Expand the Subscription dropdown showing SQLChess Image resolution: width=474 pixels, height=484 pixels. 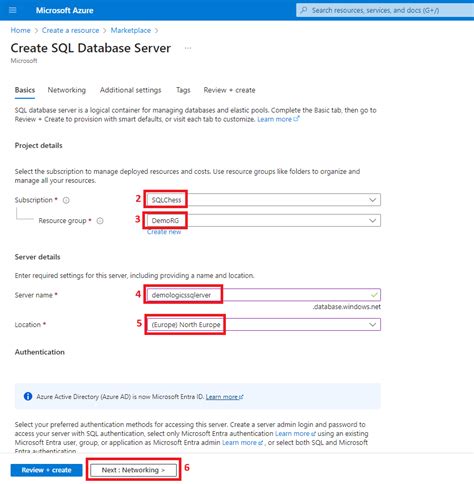point(264,200)
